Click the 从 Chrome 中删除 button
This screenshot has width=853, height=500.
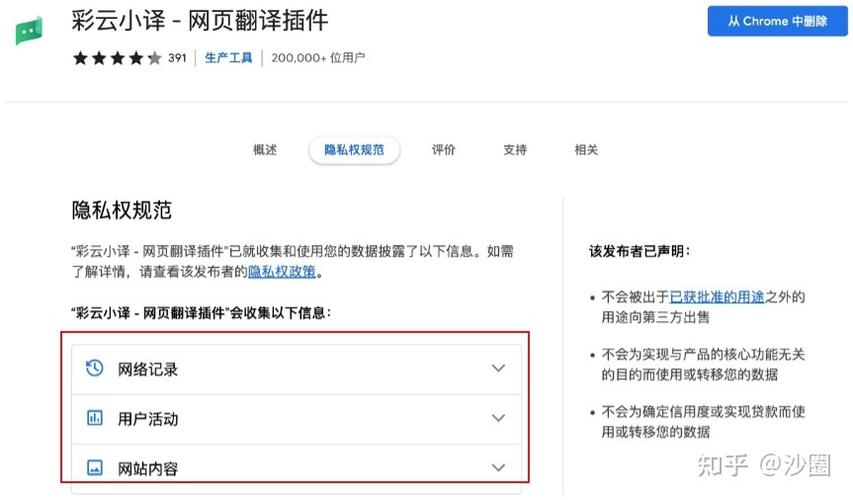[x=777, y=21]
